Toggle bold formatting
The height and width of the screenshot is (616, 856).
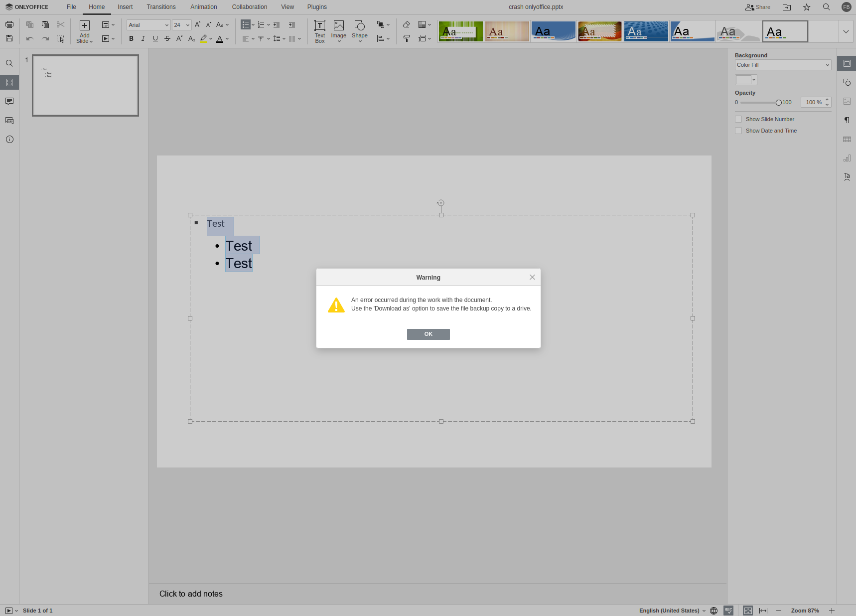pos(131,38)
